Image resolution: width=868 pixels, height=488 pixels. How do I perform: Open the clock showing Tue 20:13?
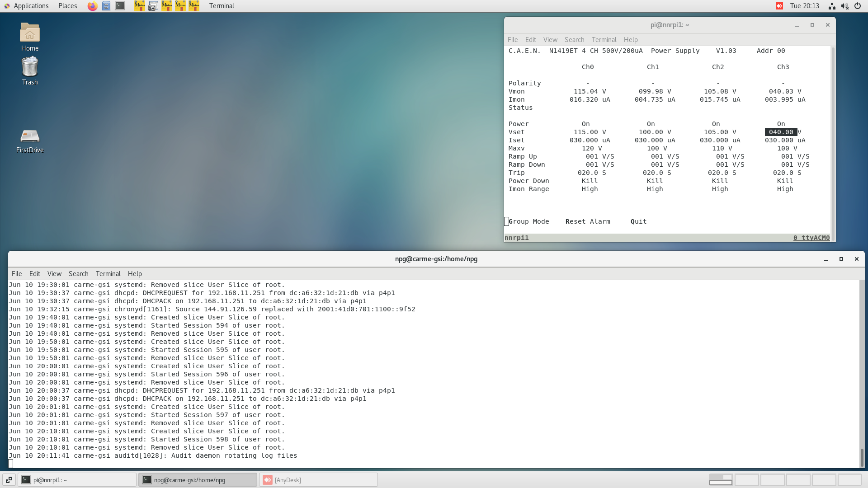tap(806, 6)
